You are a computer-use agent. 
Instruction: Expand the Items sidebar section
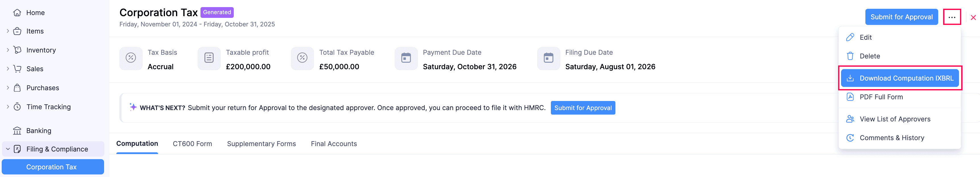[x=8, y=31]
